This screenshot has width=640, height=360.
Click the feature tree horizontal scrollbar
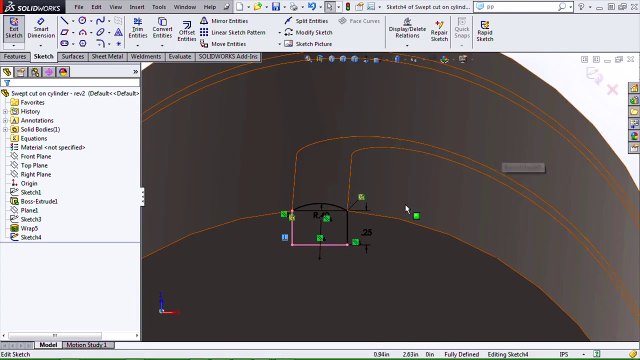[x=55, y=336]
